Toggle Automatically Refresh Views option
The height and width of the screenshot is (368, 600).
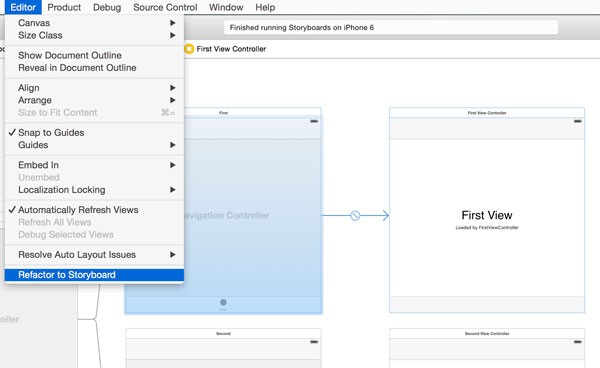click(94, 210)
